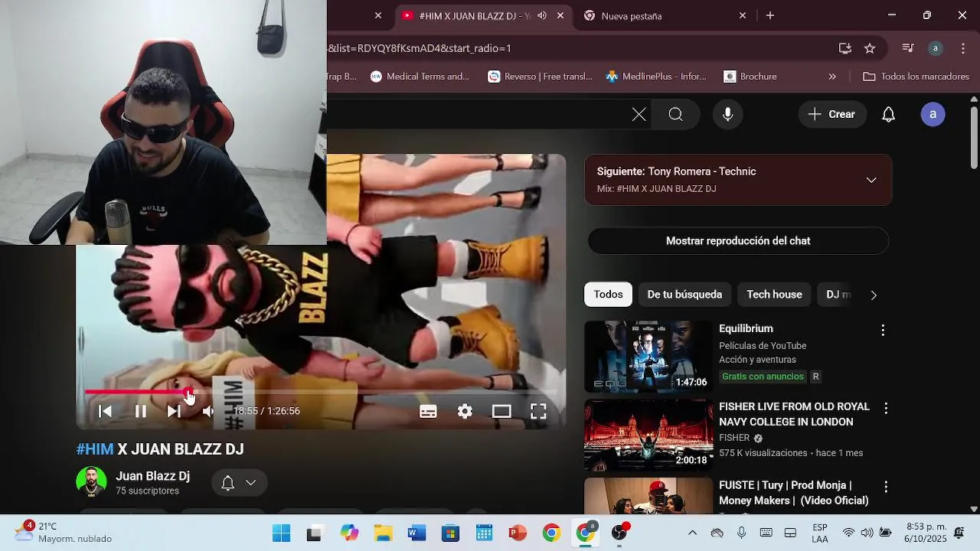Expand the Siguiente mix panel

(x=871, y=180)
